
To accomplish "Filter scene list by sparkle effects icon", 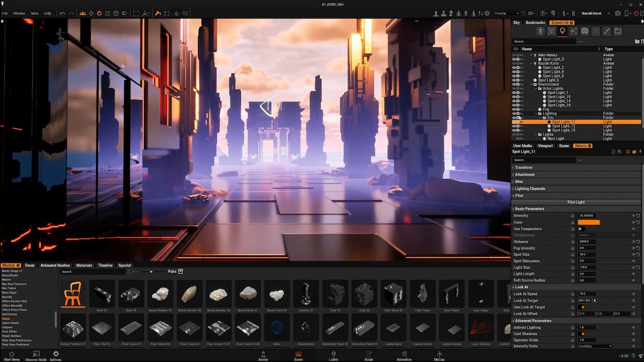I will (574, 31).
